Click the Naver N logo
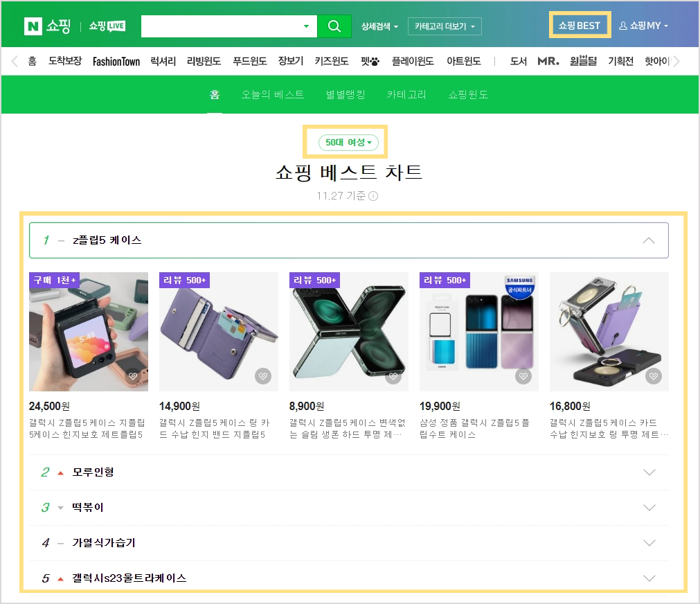The width and height of the screenshot is (700, 604). pyautogui.click(x=33, y=26)
